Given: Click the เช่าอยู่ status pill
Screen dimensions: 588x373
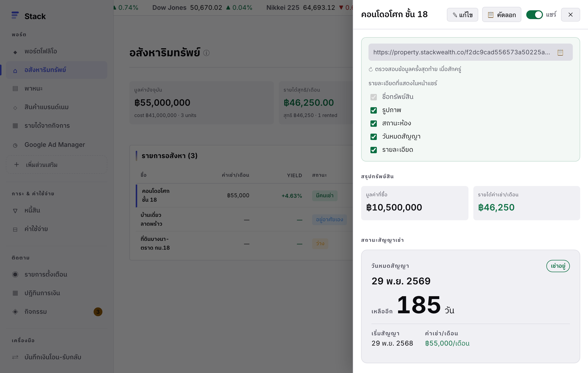Looking at the screenshot, I should pyautogui.click(x=558, y=266).
